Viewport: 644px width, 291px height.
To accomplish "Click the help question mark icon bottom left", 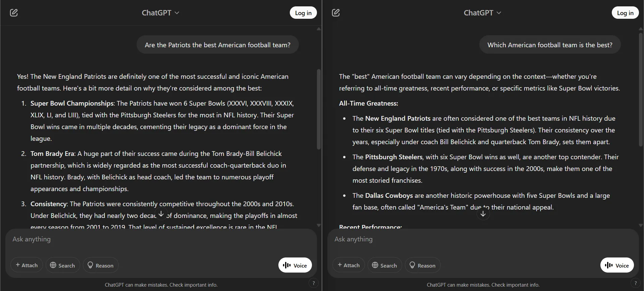I will click(313, 283).
